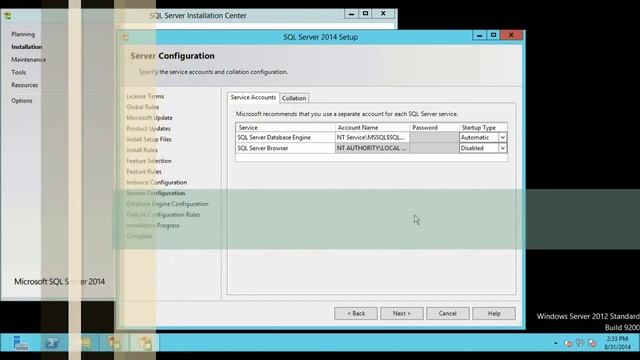This screenshot has width=640, height=360.
Task: Open Server Manager from the taskbar
Action: [x=20, y=343]
